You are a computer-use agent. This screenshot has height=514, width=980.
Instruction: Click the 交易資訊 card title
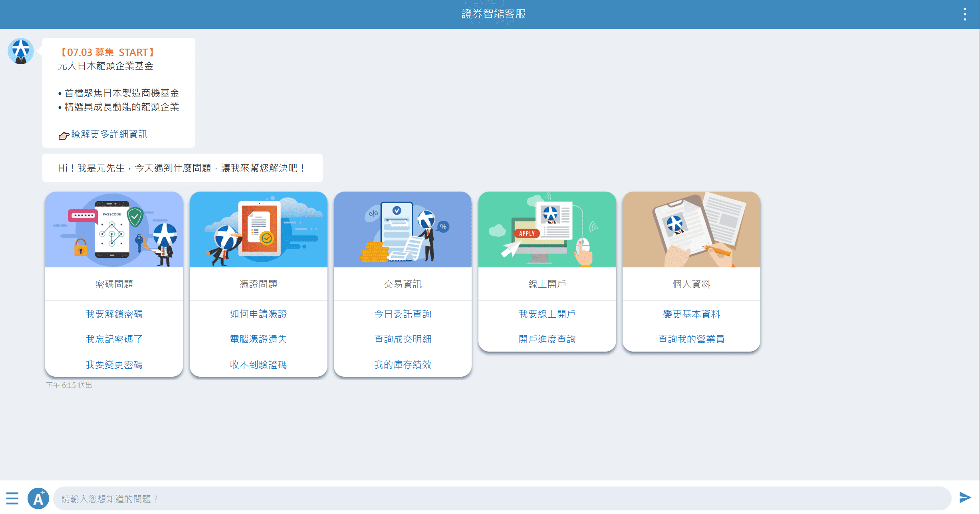point(403,284)
